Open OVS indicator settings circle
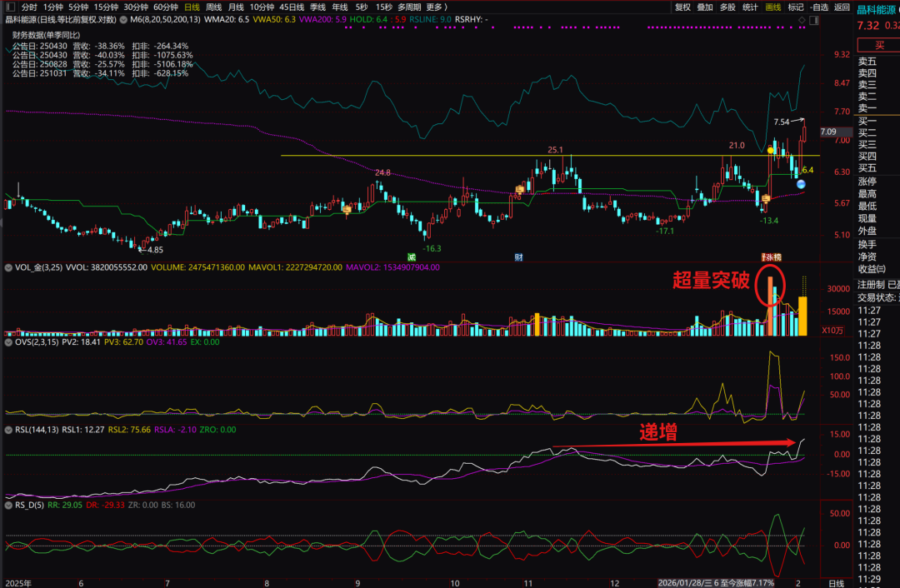This screenshot has height=588, width=900. click(8, 342)
